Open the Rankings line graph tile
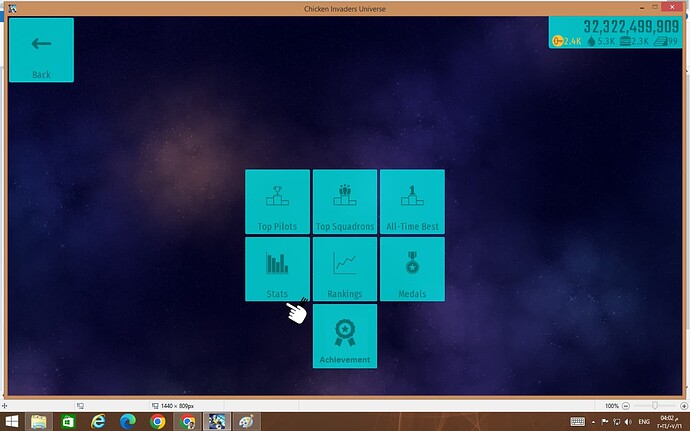 pyautogui.click(x=345, y=269)
